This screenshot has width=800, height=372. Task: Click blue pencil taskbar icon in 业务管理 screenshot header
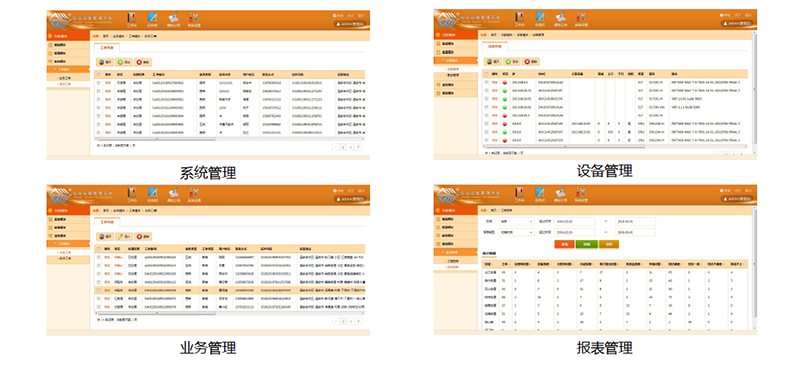152,192
